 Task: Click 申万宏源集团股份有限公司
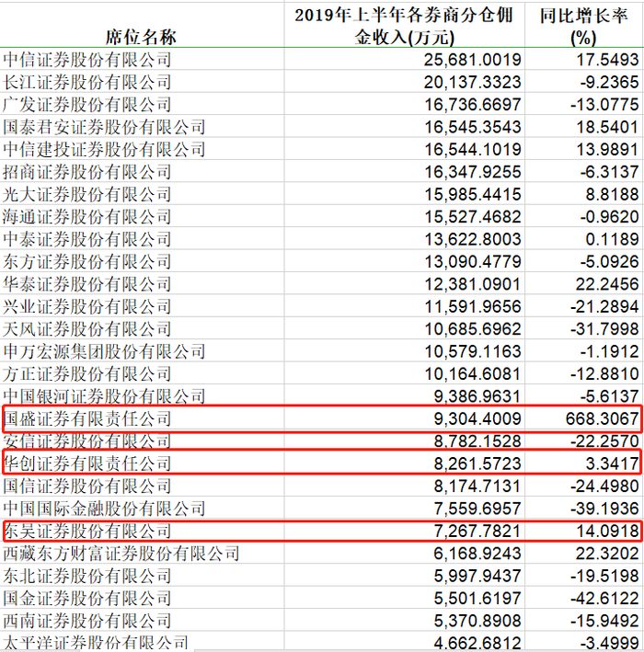(104, 351)
